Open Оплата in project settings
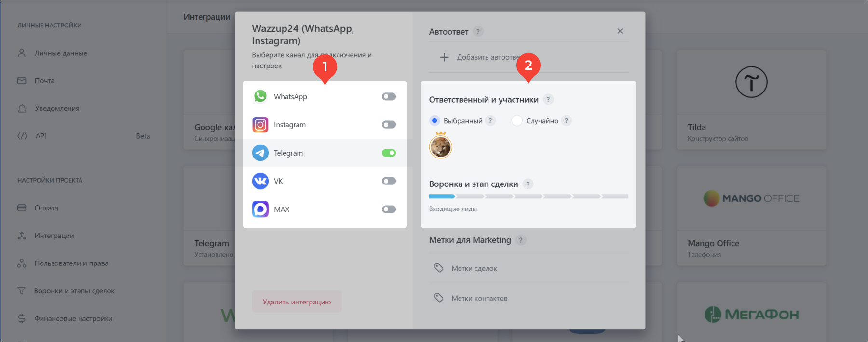868x342 pixels. 46,208
